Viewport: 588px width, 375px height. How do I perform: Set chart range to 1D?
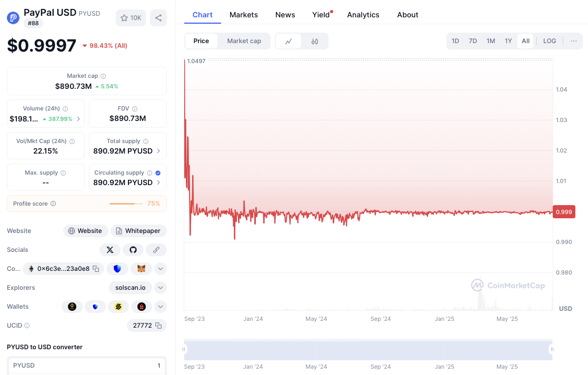[455, 41]
